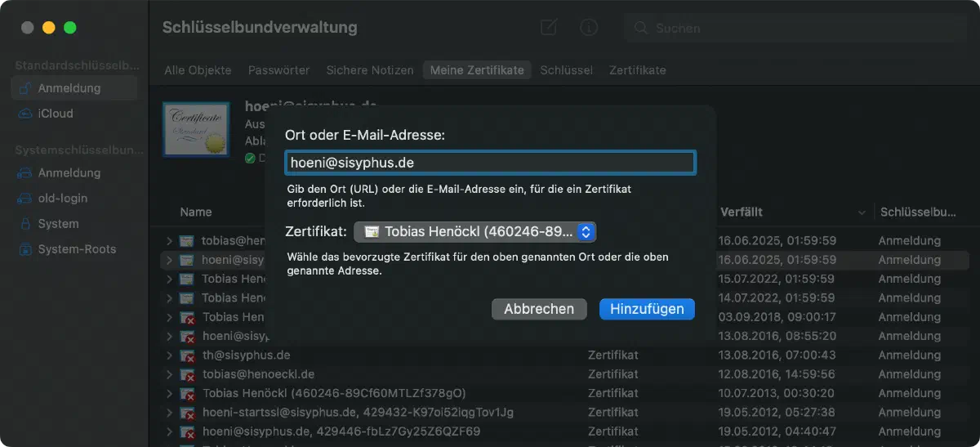Sort by the Name column header
This screenshot has width=980, height=447.
click(x=196, y=212)
